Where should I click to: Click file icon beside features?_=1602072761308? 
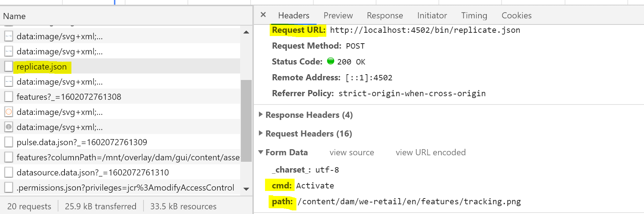9,97
